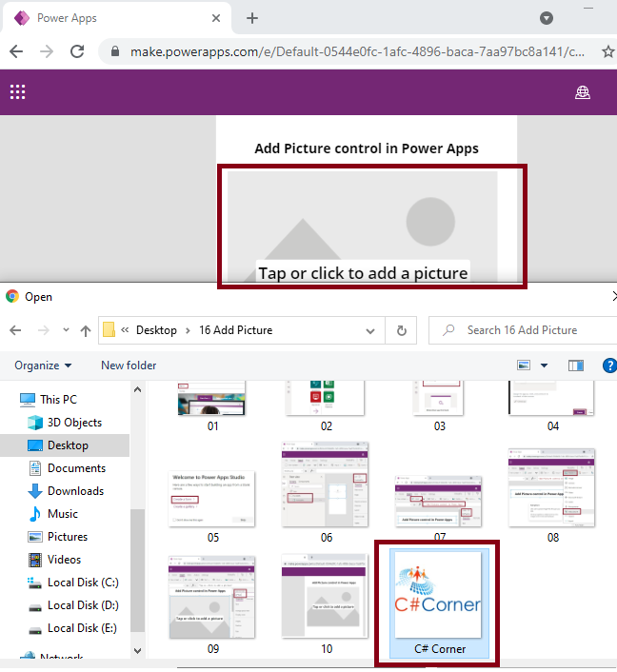The width and height of the screenshot is (617, 672).
Task: Select image file 04
Action: coord(552,406)
